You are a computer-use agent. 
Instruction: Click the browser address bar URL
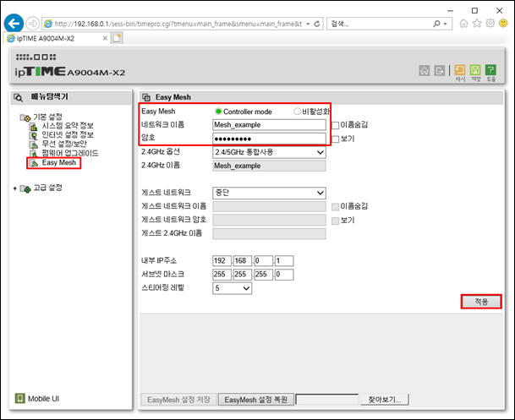(x=178, y=24)
